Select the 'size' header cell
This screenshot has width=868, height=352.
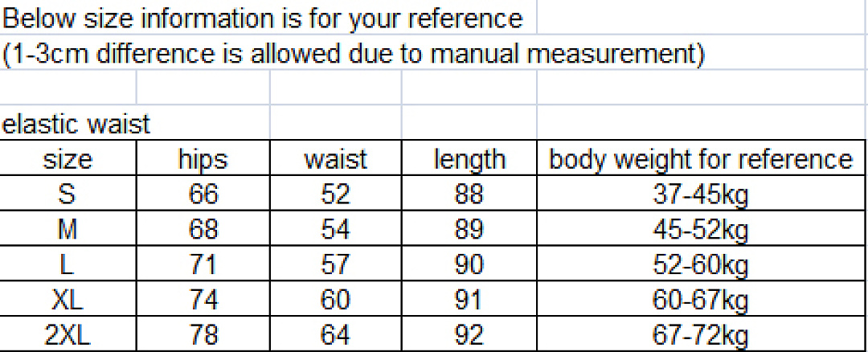68,158
